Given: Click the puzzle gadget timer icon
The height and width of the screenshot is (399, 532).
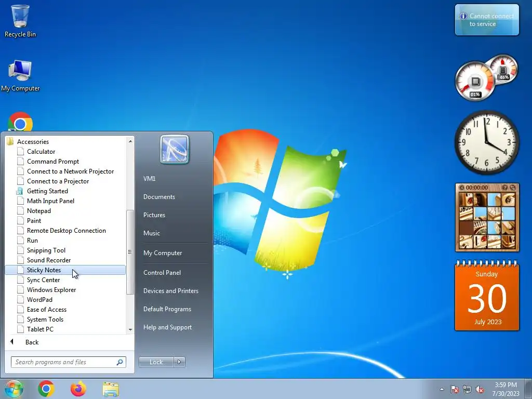Looking at the screenshot, I should click(461, 188).
